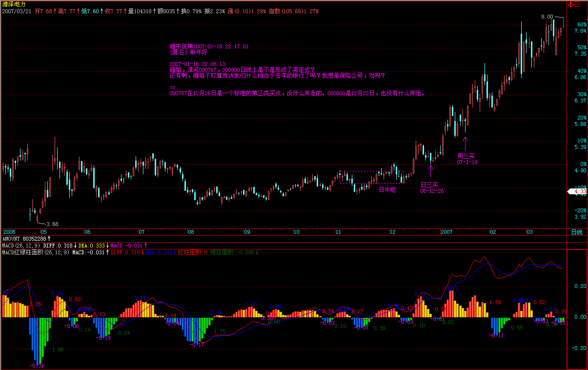The image size is (588, 370).
Task: Click the stock name 漳泽电力
Action: click(14, 4)
